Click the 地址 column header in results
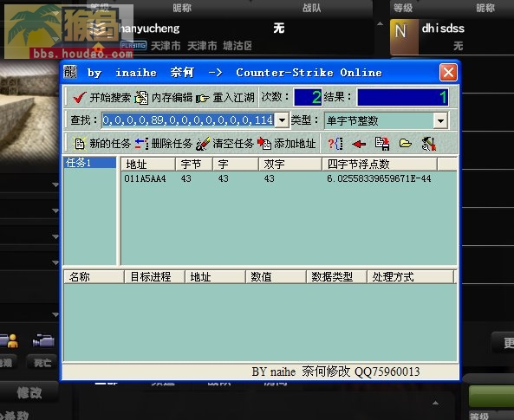The image size is (514, 420). [x=148, y=165]
